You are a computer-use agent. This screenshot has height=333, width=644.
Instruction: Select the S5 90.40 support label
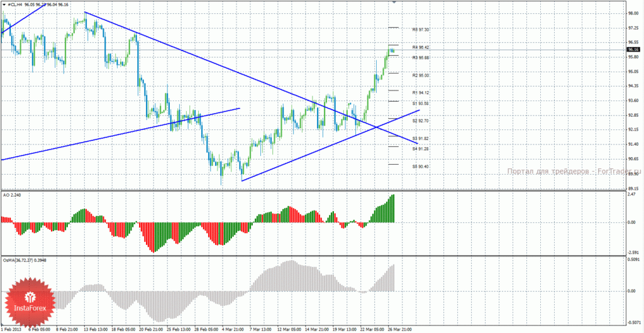tap(421, 166)
